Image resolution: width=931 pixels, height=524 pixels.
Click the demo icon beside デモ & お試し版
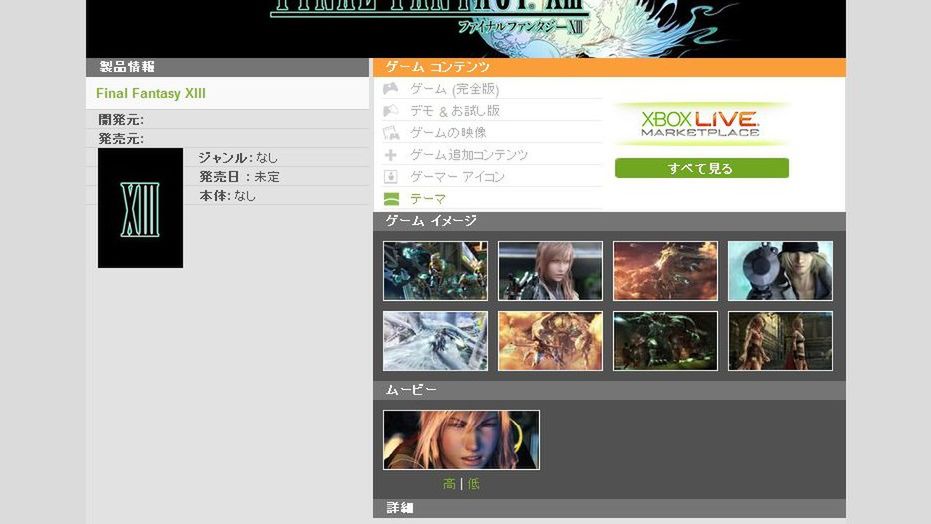[x=391, y=111]
